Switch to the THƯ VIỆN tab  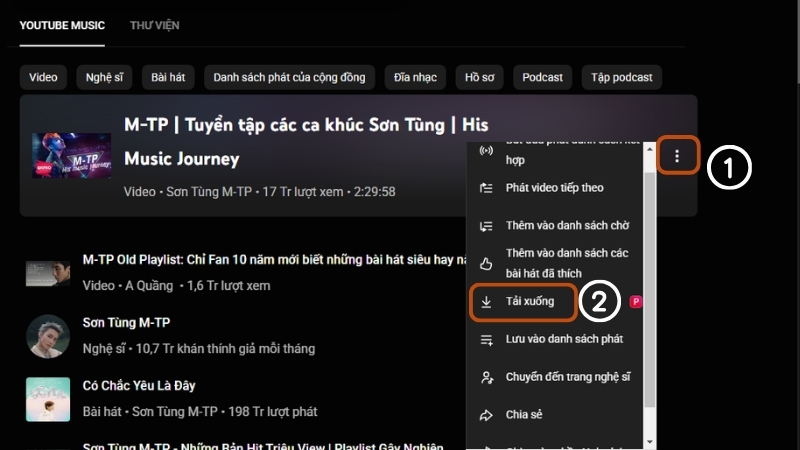coord(155,26)
